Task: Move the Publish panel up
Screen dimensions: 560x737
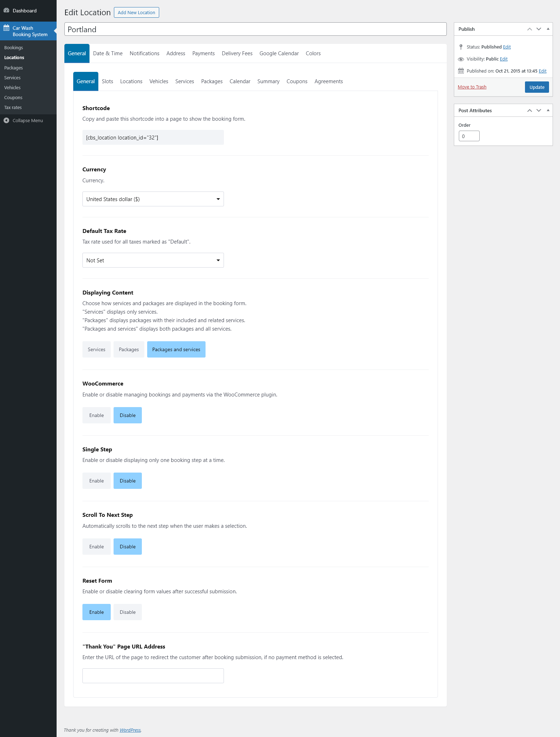Action: (530, 29)
